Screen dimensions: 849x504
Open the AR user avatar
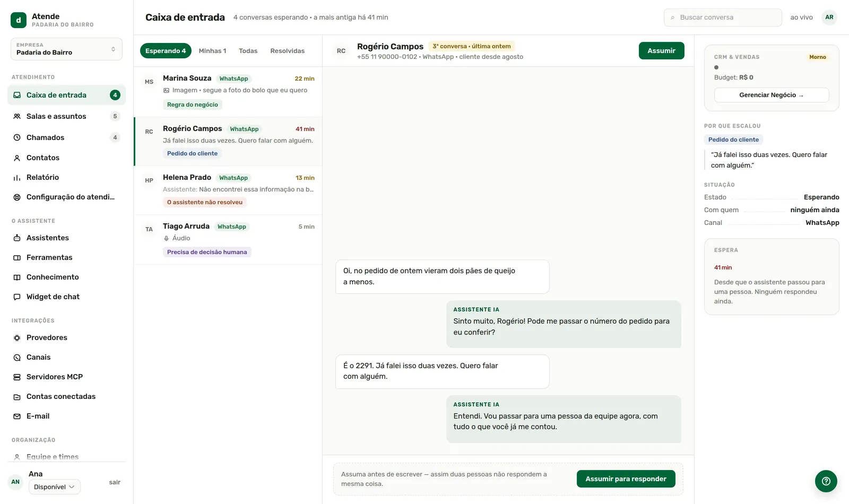pyautogui.click(x=829, y=18)
